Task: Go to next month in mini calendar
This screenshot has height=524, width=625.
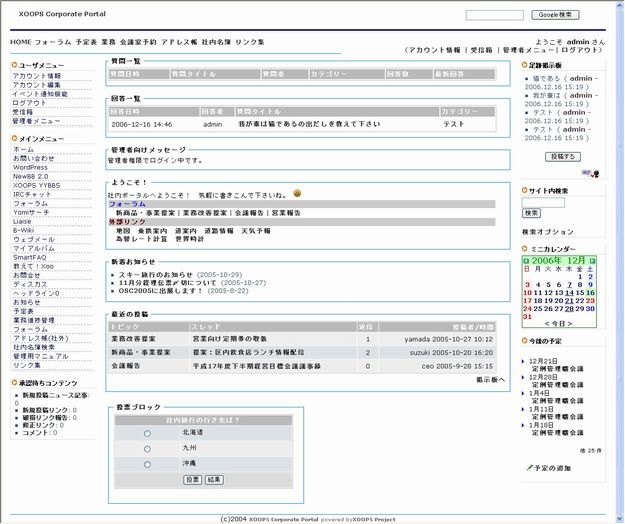Action: click(591, 259)
